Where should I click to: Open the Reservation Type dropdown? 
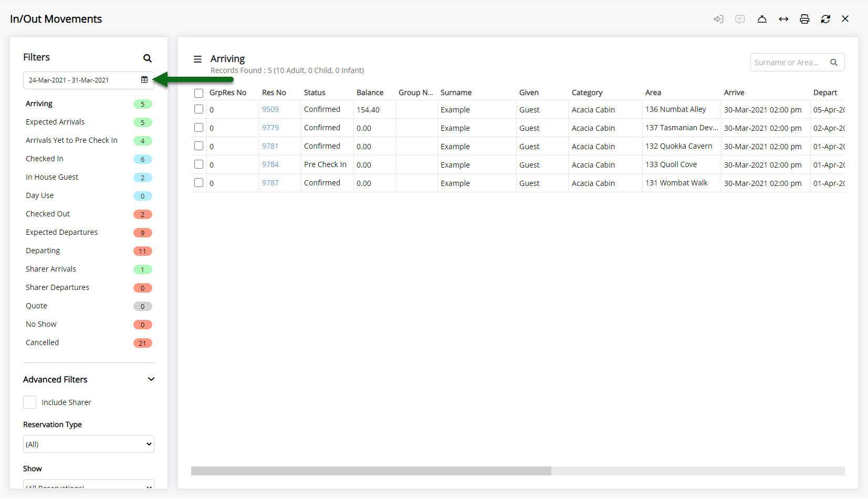[89, 444]
